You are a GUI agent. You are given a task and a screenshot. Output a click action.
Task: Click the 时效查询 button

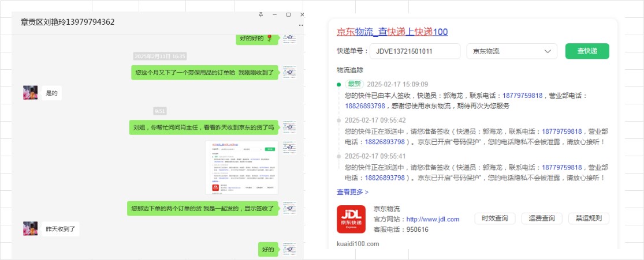tap(495, 218)
